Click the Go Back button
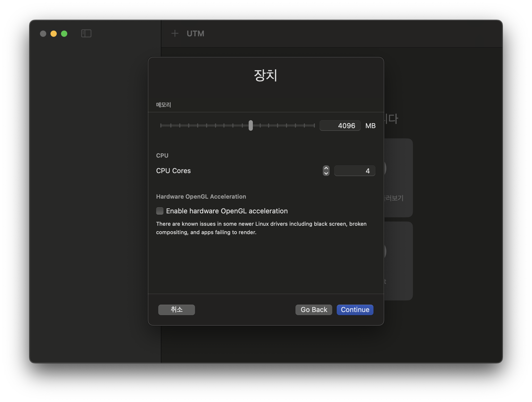 (x=314, y=310)
